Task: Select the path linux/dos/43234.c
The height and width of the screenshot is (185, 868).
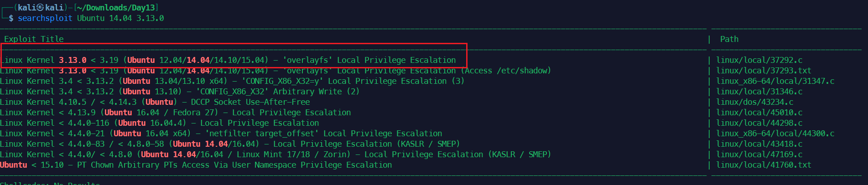Action: pos(754,102)
